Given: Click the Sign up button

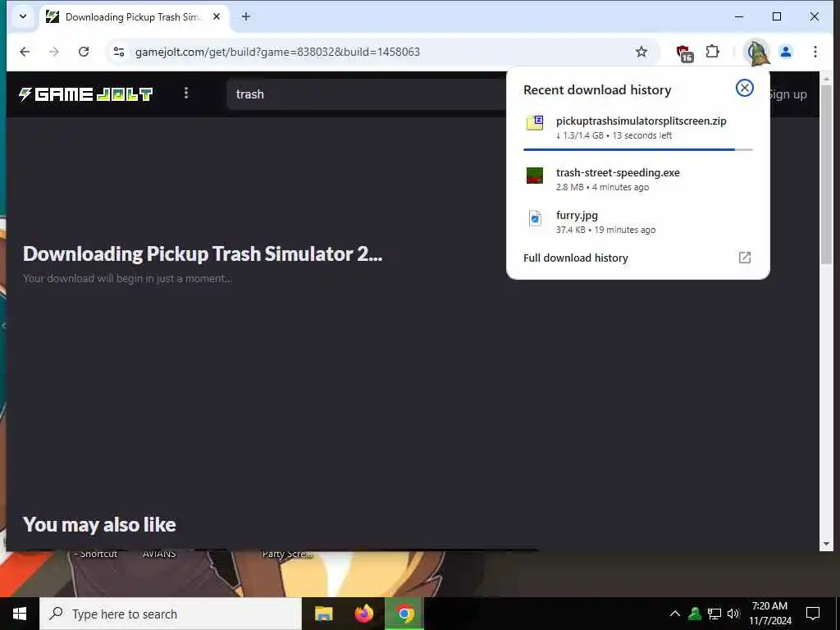Looking at the screenshot, I should (x=787, y=94).
